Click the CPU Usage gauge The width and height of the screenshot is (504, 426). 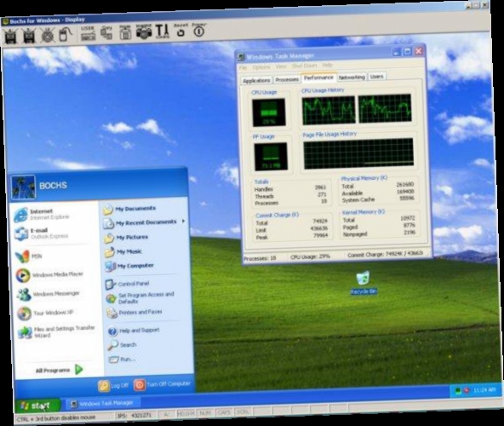pos(269,112)
